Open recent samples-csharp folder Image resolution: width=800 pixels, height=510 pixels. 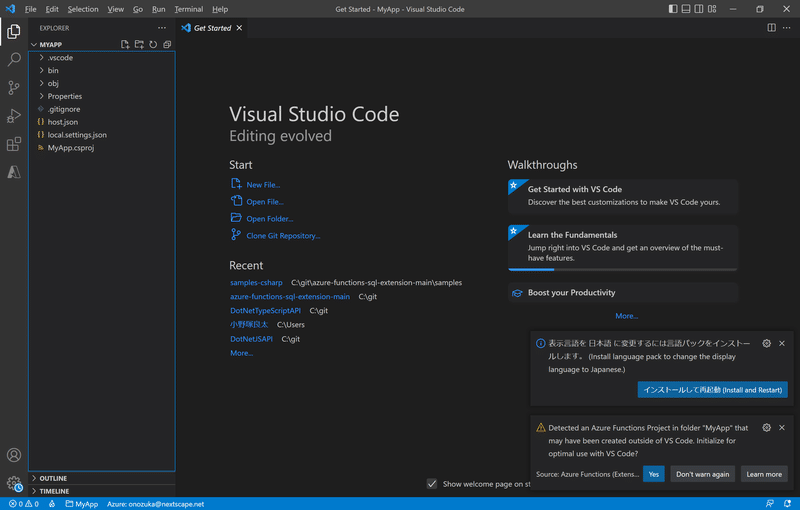pyautogui.click(x=256, y=283)
